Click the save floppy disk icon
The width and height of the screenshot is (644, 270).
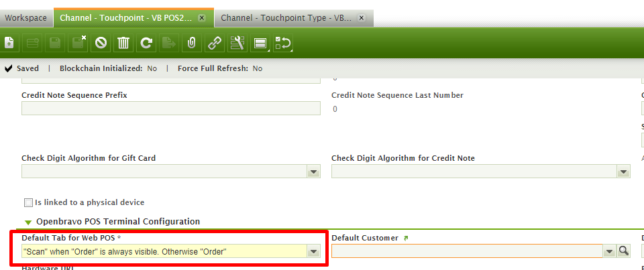click(56, 43)
